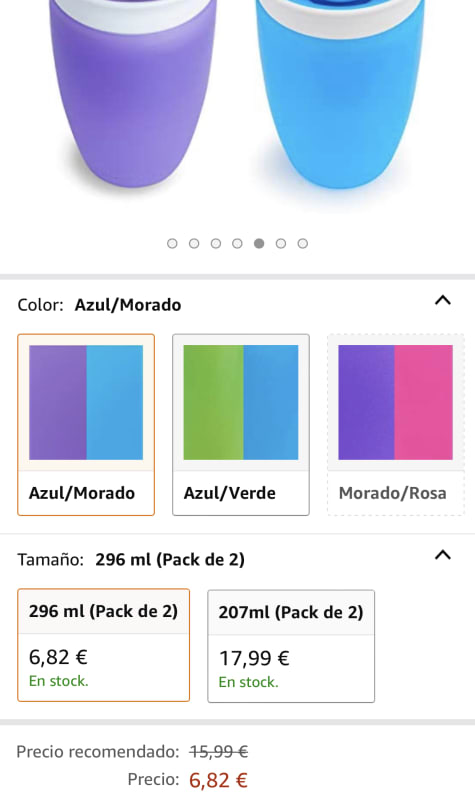475x793 pixels.
Task: Go to third image carousel dot
Action: click(x=215, y=244)
